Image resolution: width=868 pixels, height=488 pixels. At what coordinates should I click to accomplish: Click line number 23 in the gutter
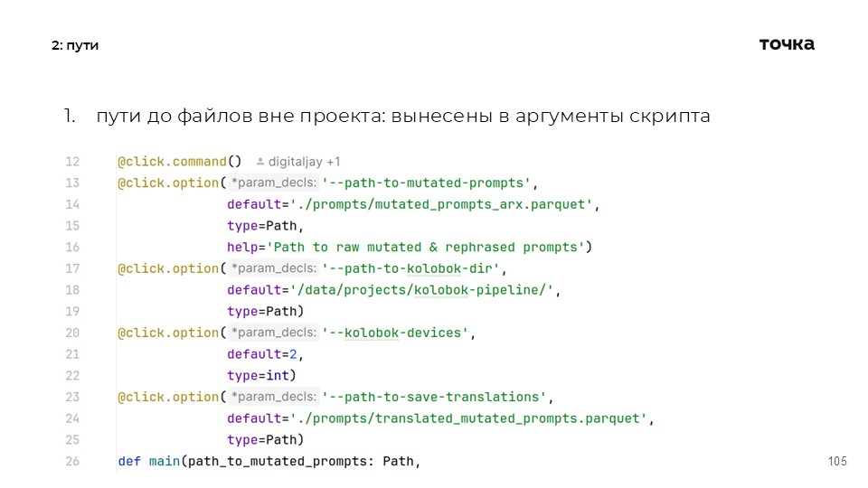point(72,398)
